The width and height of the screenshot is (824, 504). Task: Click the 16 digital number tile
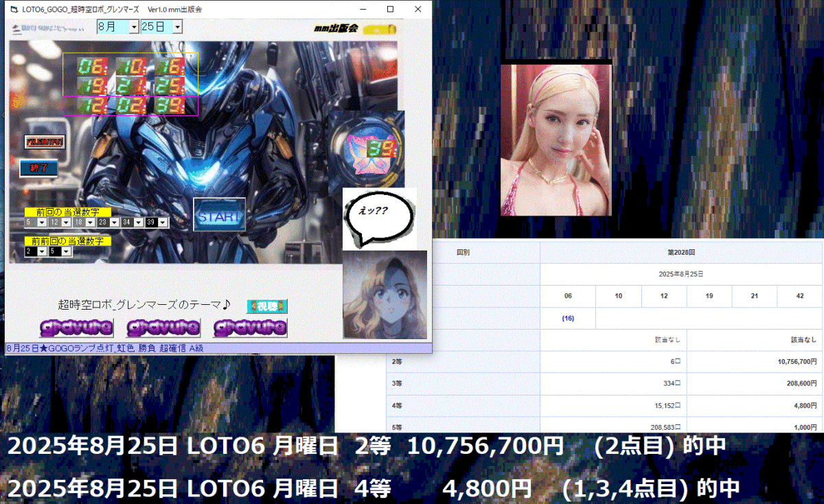coord(170,67)
